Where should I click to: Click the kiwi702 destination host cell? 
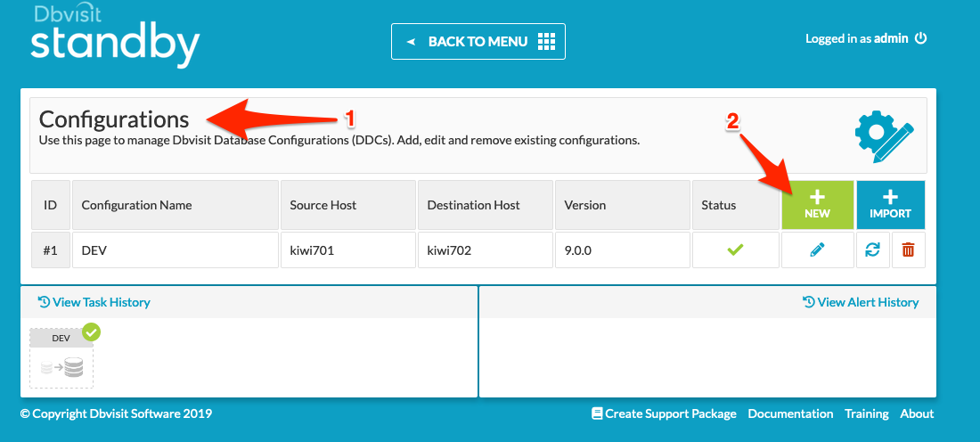point(486,250)
